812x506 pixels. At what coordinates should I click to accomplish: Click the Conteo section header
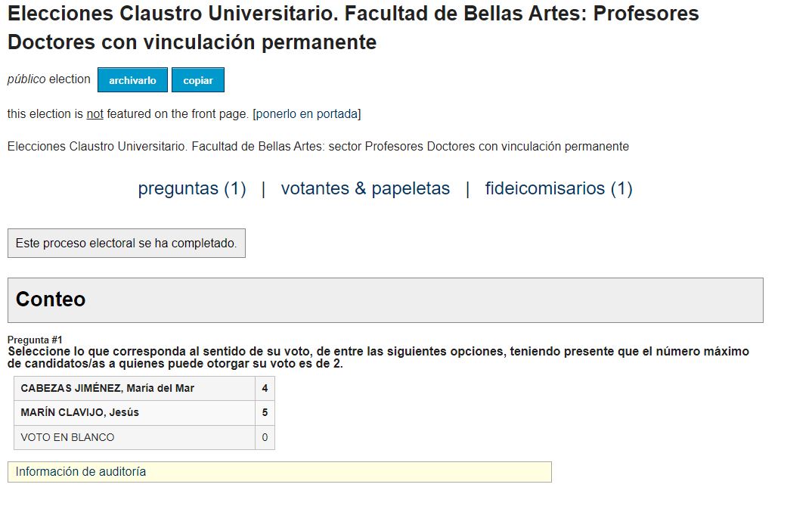click(x=386, y=300)
